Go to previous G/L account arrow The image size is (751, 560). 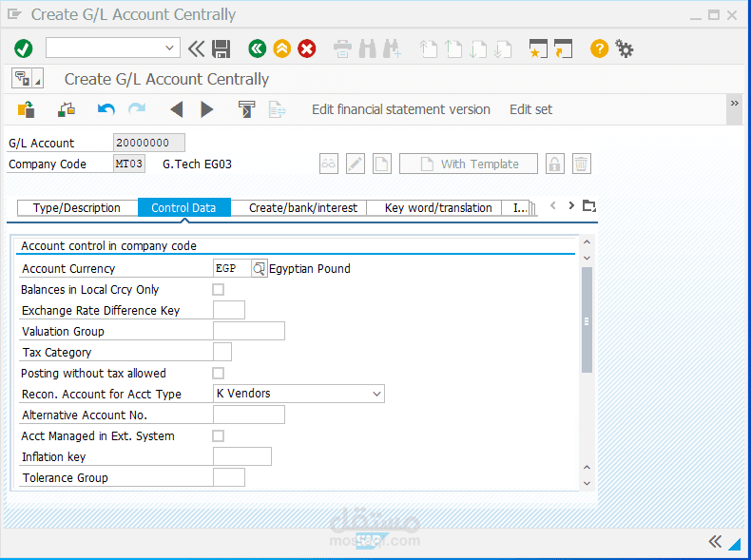(x=177, y=109)
